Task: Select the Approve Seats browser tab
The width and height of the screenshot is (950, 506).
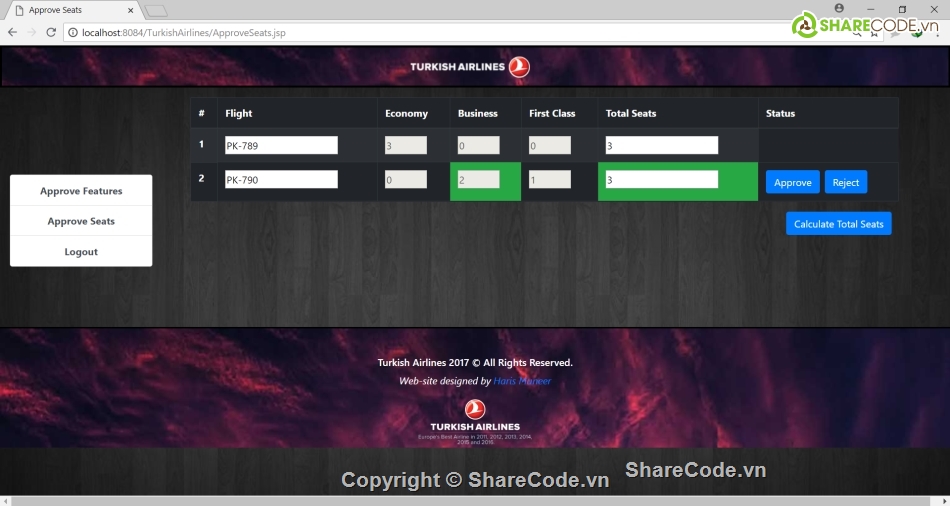Action: click(65, 10)
